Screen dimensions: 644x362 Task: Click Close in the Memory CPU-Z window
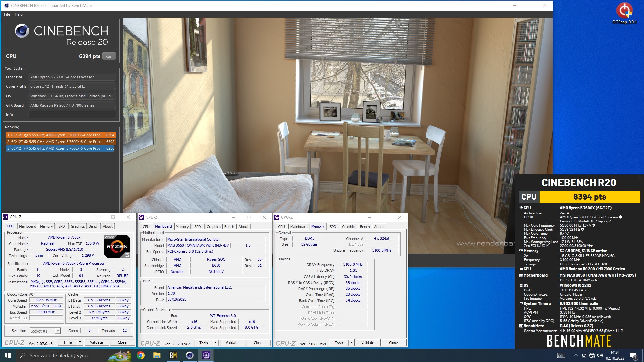point(393,343)
